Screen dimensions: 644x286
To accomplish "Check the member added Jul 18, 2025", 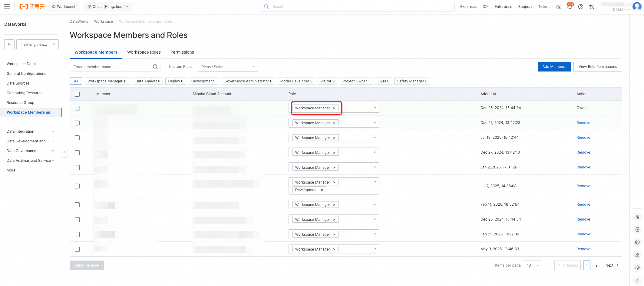I will pyautogui.click(x=77, y=138).
